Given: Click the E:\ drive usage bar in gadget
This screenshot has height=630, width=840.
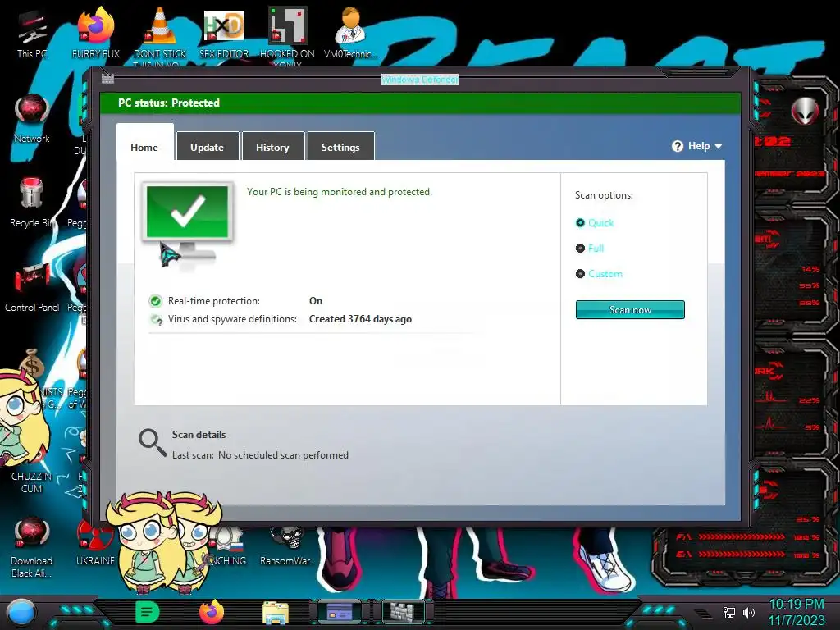Looking at the screenshot, I should click(741, 554).
